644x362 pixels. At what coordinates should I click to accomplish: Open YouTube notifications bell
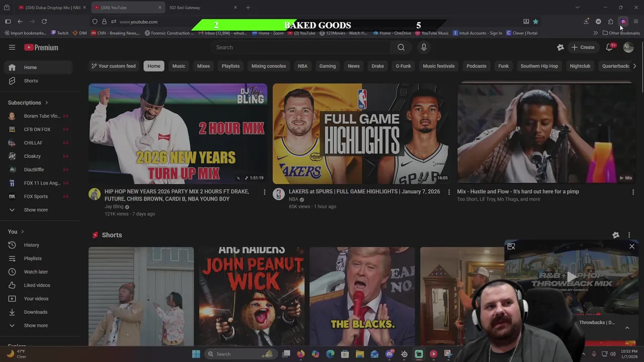(609, 47)
